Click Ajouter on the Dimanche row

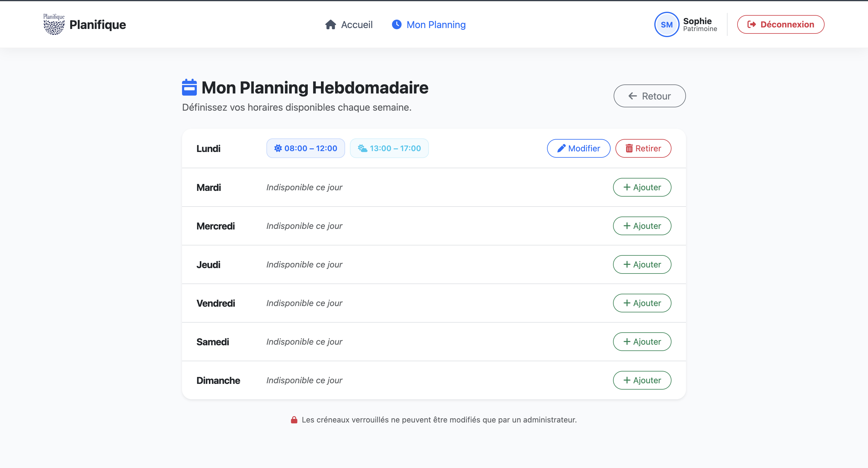tap(642, 380)
